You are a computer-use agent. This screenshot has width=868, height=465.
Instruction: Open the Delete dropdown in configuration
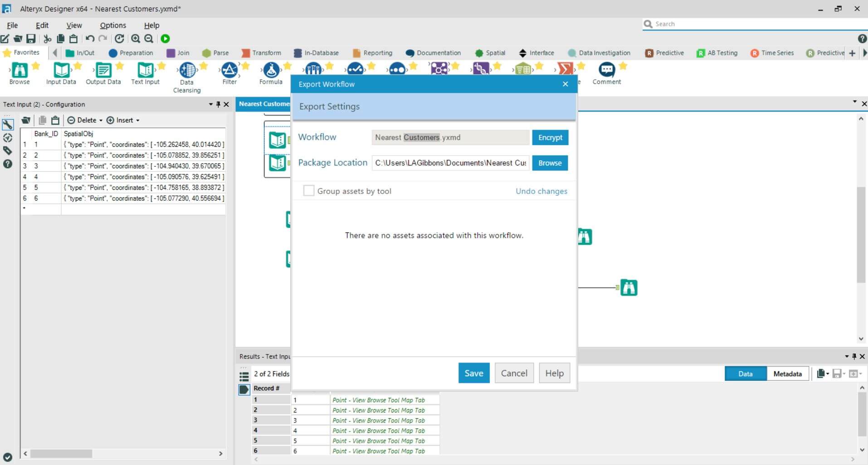(x=85, y=120)
